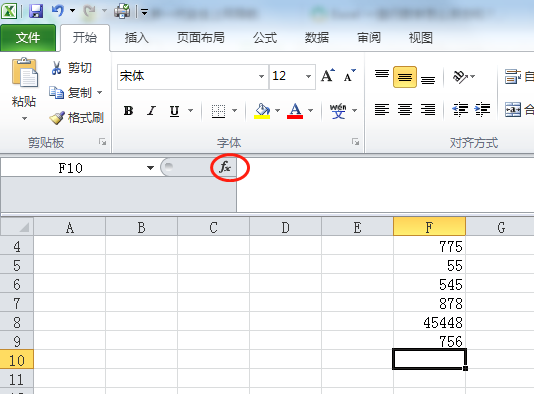The width and height of the screenshot is (534, 394).
Task: Click the 剪切 button
Action: [x=71, y=68]
